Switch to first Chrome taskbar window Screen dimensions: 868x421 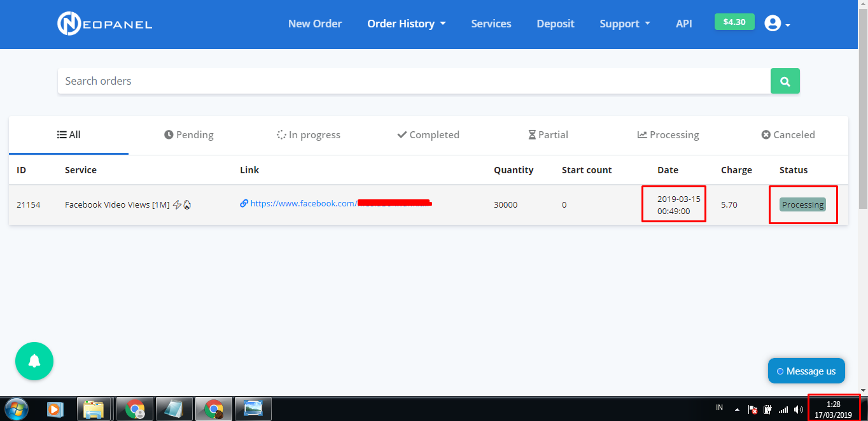point(134,409)
